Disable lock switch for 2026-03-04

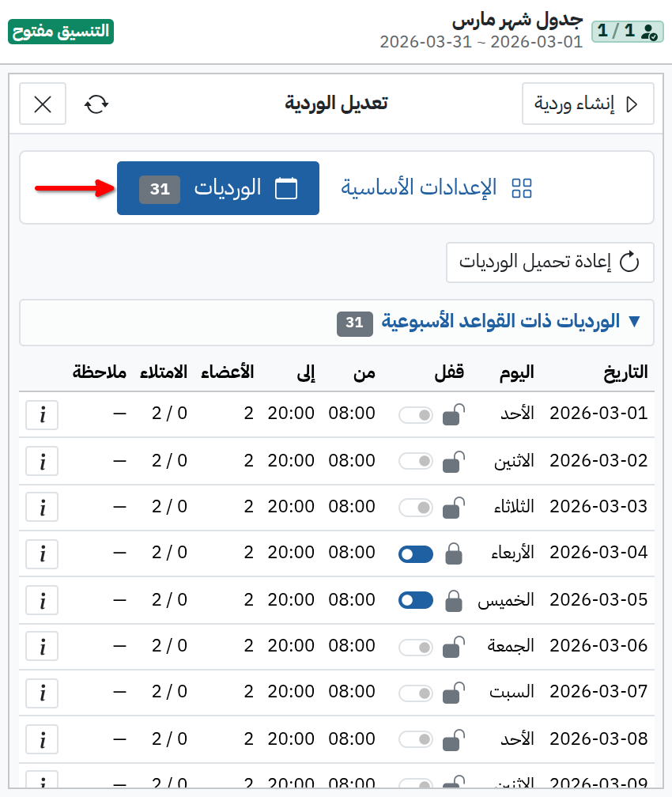coord(416,554)
